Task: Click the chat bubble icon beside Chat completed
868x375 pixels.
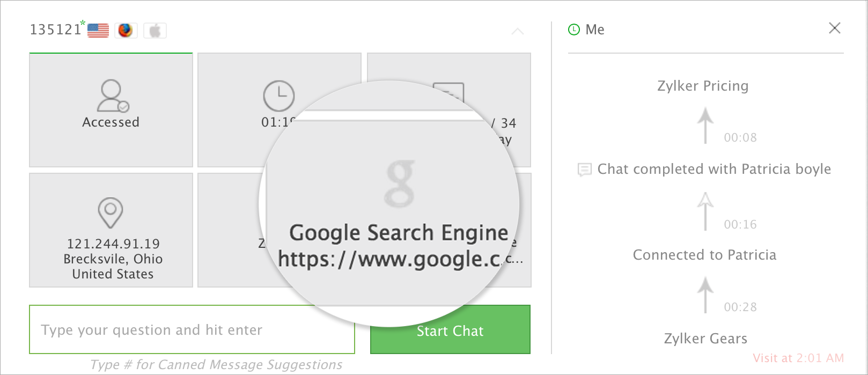Action: (584, 170)
